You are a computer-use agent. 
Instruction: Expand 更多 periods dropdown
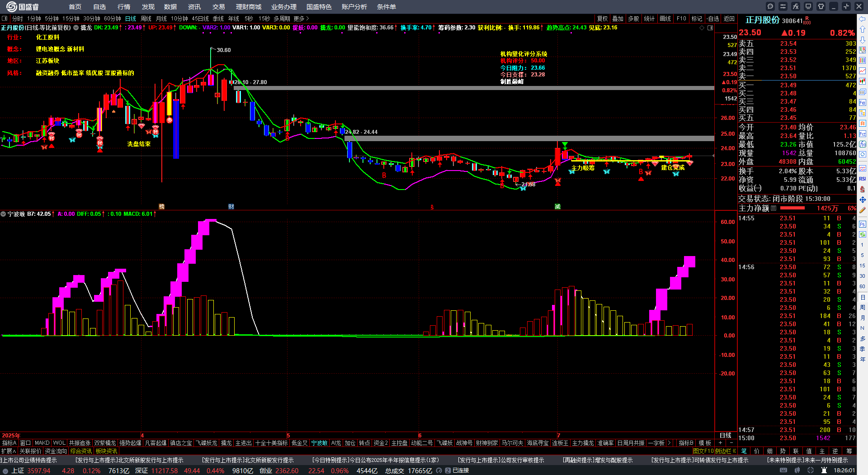click(x=302, y=19)
